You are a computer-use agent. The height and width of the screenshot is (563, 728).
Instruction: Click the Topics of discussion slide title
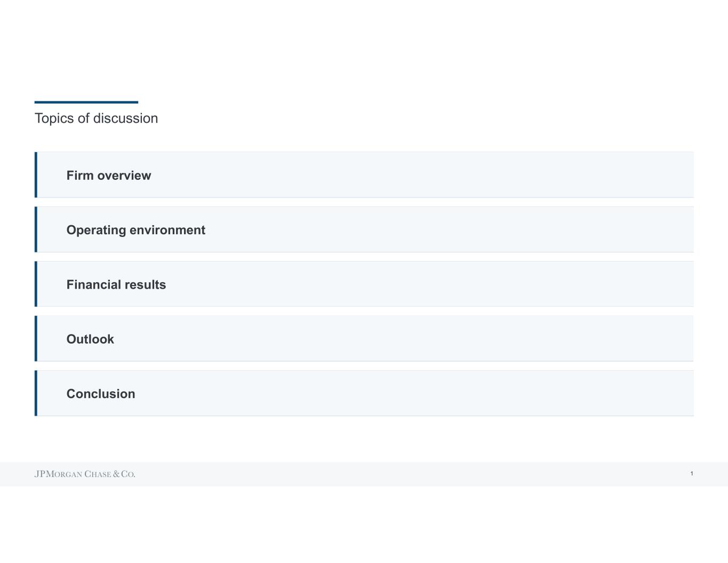point(96,118)
